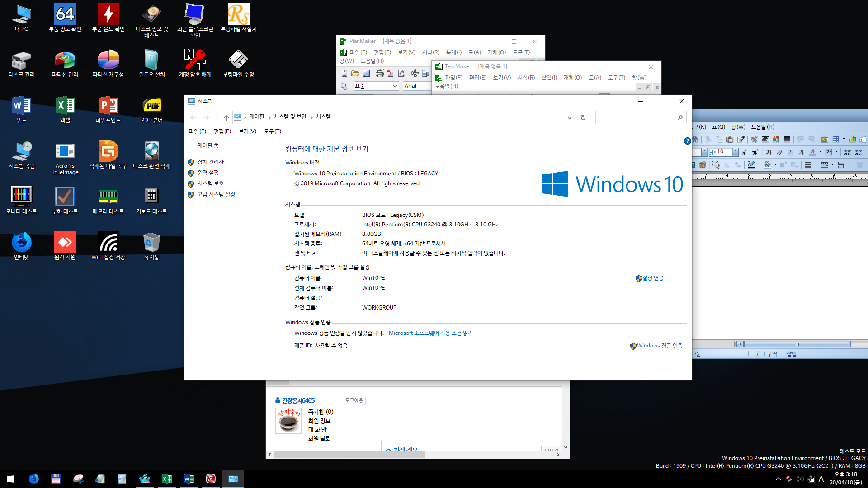Click the search box in System window

point(641,117)
